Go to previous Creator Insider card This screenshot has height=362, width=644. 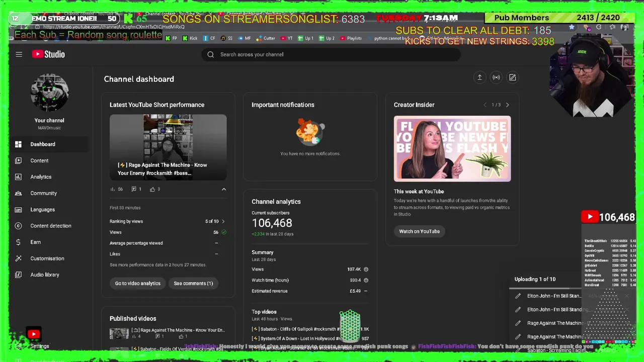tap(485, 105)
